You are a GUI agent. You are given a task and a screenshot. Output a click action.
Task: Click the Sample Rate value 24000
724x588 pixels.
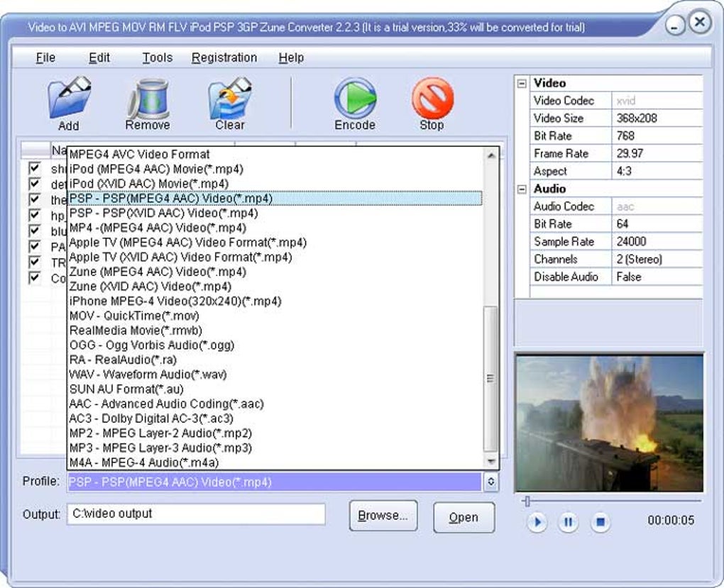[631, 242]
